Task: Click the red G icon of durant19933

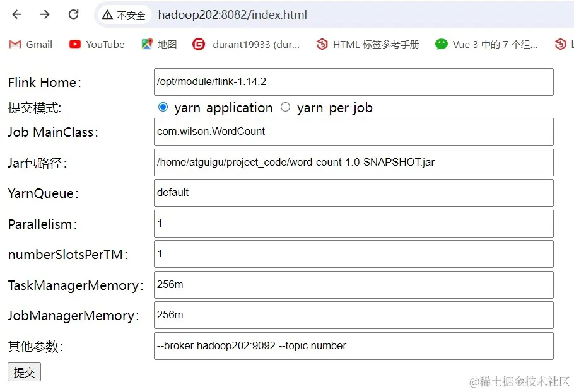Action: point(199,45)
